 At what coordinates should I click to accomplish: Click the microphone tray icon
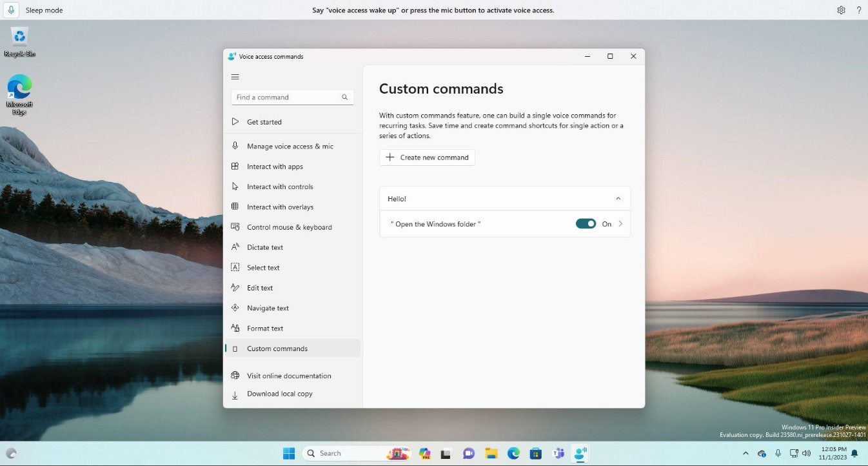pyautogui.click(x=778, y=454)
